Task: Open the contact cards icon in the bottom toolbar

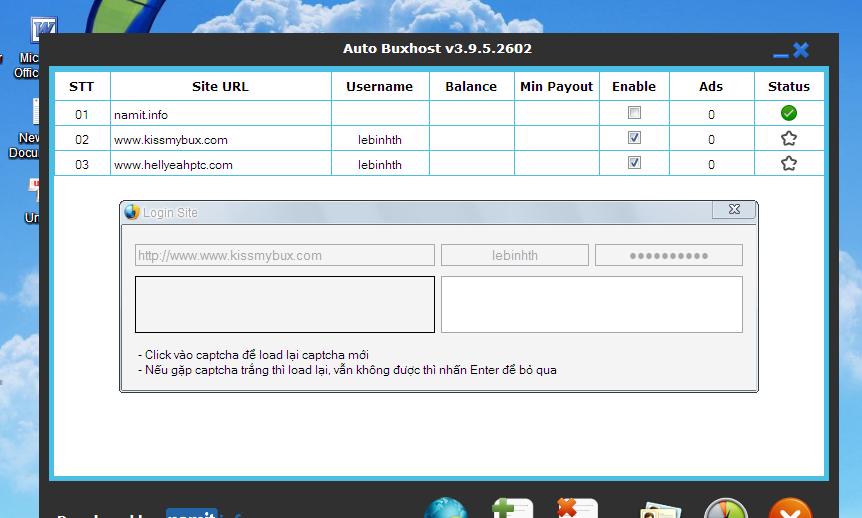Action: 660,509
